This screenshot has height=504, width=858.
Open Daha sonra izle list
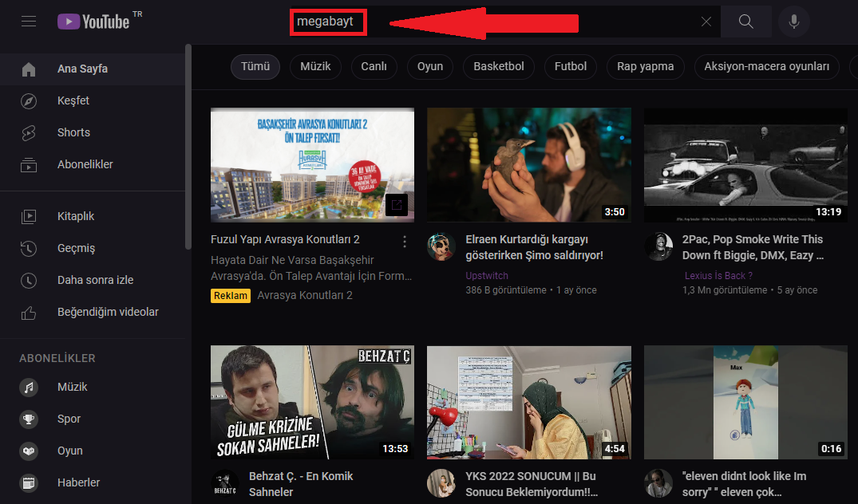(95, 280)
